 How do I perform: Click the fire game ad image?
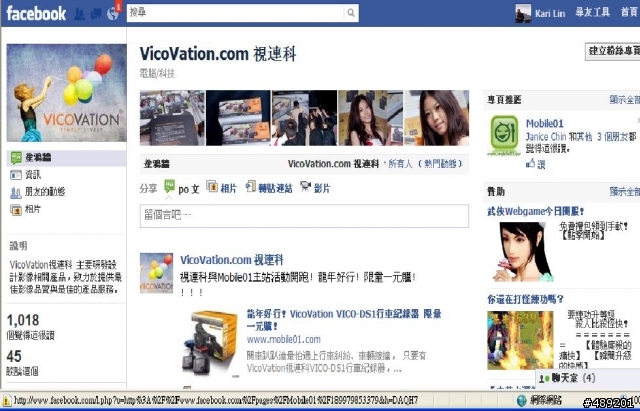(520, 340)
